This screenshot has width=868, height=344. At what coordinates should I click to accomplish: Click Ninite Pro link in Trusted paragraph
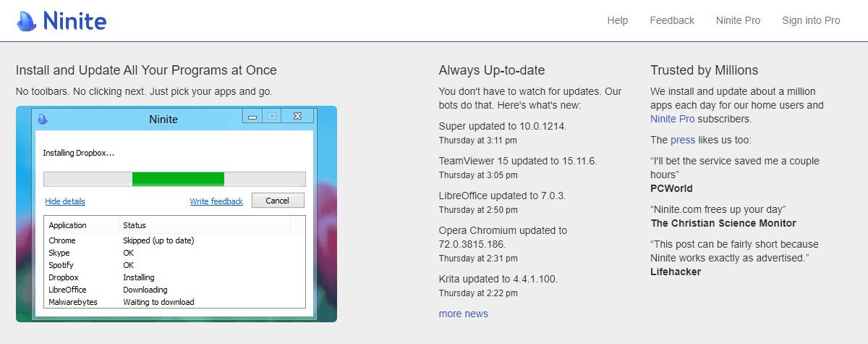[x=672, y=119]
